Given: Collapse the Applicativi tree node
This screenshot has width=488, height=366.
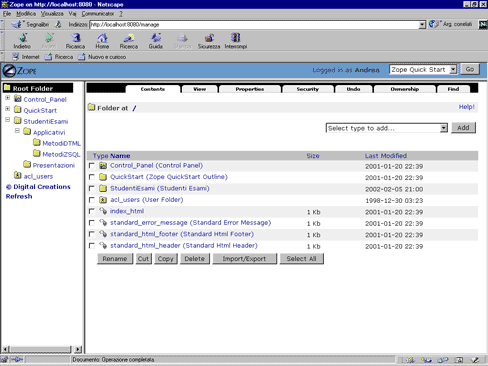Looking at the screenshot, I should [17, 131].
